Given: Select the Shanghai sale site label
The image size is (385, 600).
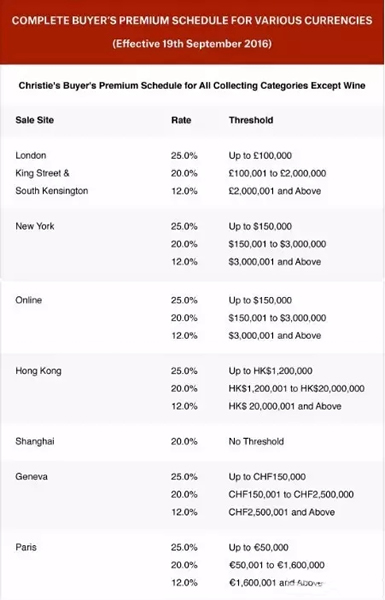Looking at the screenshot, I should (x=35, y=442).
